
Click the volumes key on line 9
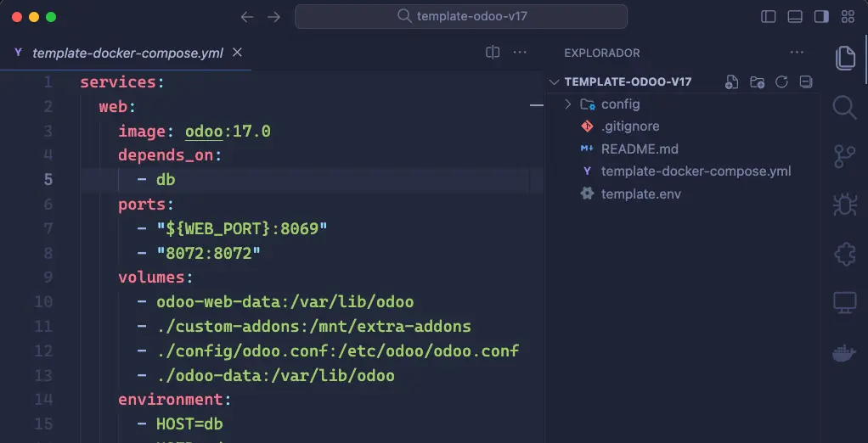(x=151, y=277)
